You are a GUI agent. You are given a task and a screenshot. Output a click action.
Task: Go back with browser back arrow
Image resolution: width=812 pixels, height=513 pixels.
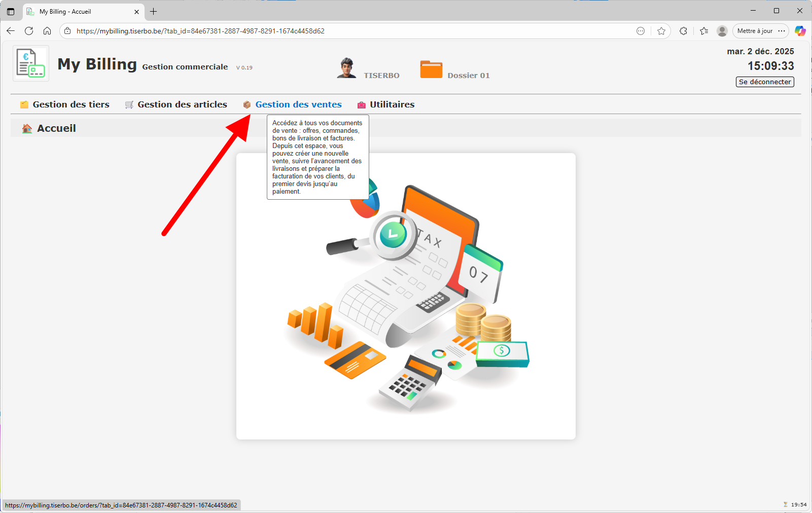tap(11, 31)
